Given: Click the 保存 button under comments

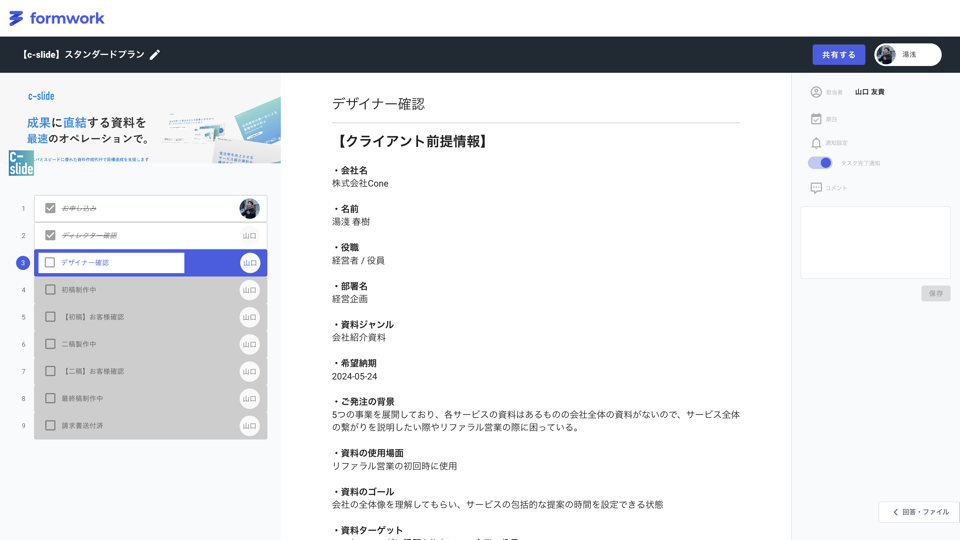Looking at the screenshot, I should pos(935,293).
